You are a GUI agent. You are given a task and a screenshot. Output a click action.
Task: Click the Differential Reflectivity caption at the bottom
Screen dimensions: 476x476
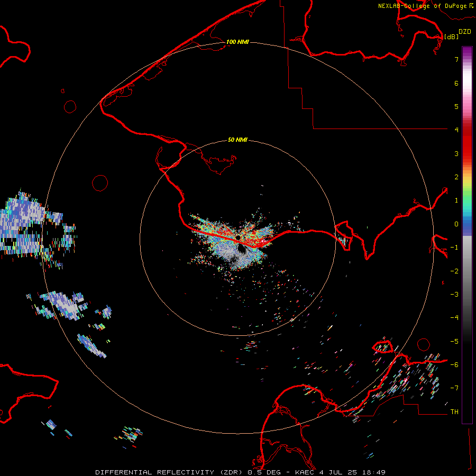241,472
